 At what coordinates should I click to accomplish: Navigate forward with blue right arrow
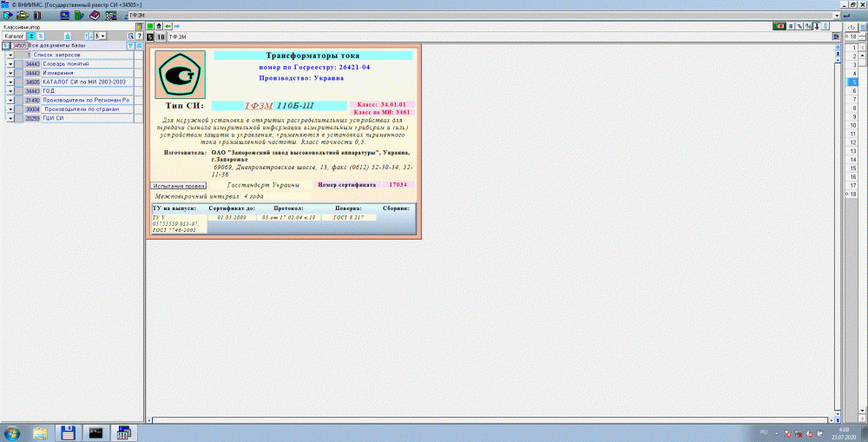pyautogui.click(x=175, y=26)
